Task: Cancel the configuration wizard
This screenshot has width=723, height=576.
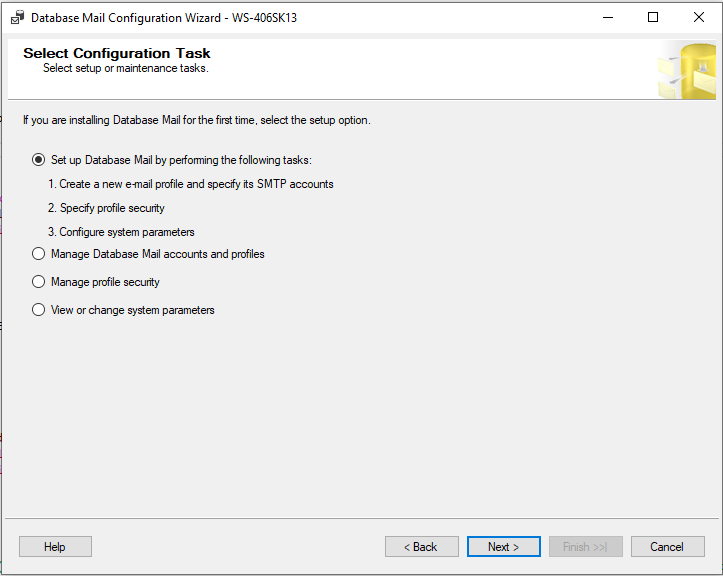Action: (x=668, y=546)
